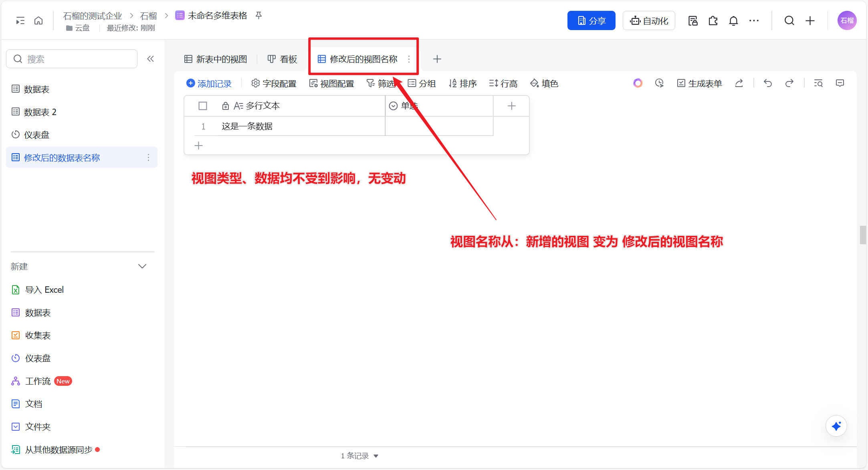Open the AI assistant sparkle button
The height and width of the screenshot is (470, 868).
coord(836,426)
